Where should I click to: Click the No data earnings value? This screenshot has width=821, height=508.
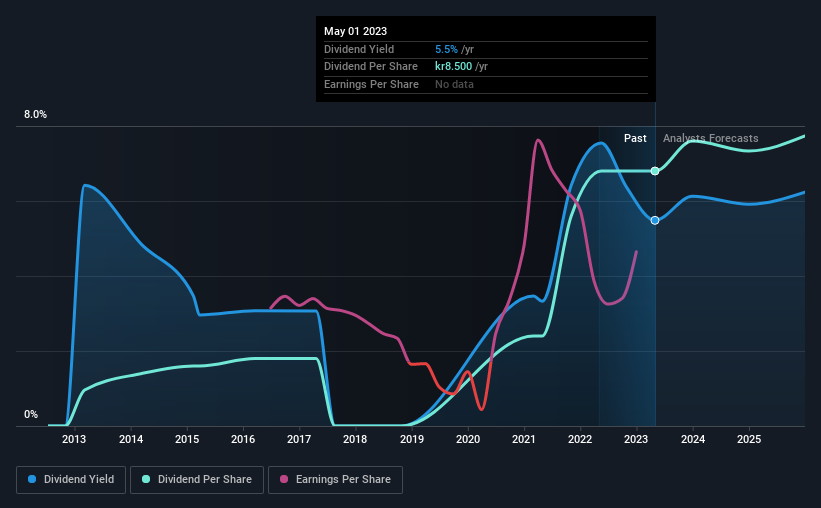pos(454,84)
